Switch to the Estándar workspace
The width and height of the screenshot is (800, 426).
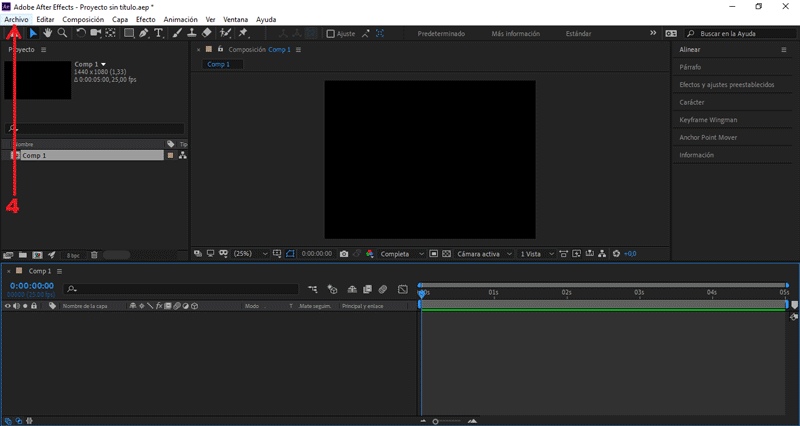click(x=578, y=33)
